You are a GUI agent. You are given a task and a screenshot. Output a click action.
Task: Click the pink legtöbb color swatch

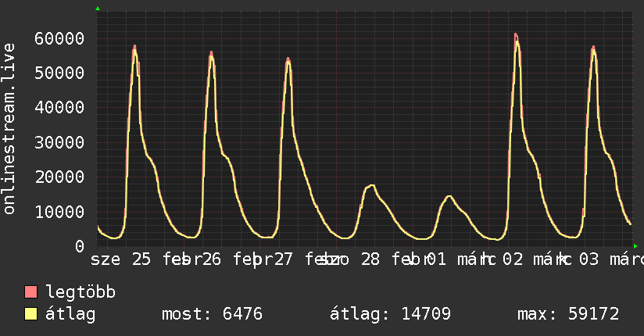pos(30,291)
